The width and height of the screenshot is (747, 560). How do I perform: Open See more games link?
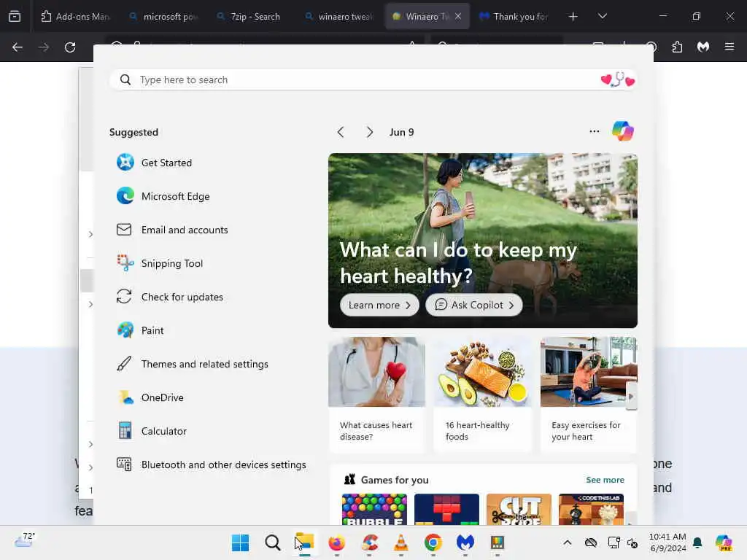(x=605, y=480)
